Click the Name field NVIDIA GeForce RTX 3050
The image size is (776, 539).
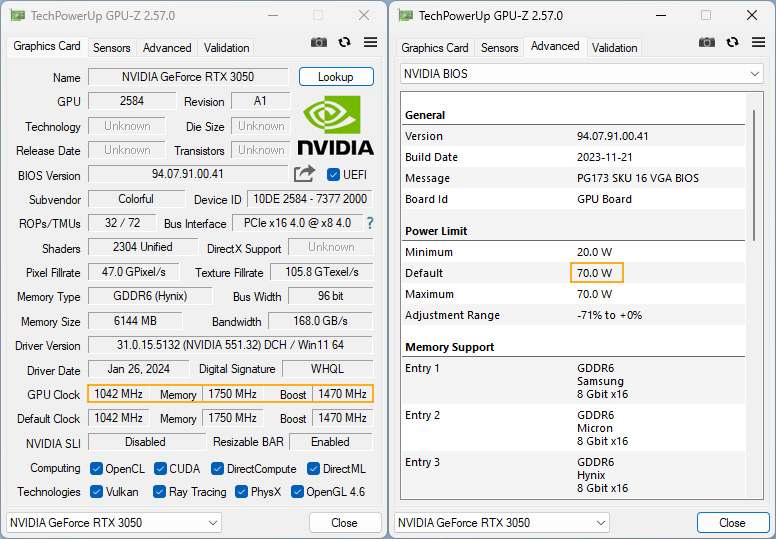pyautogui.click(x=188, y=77)
